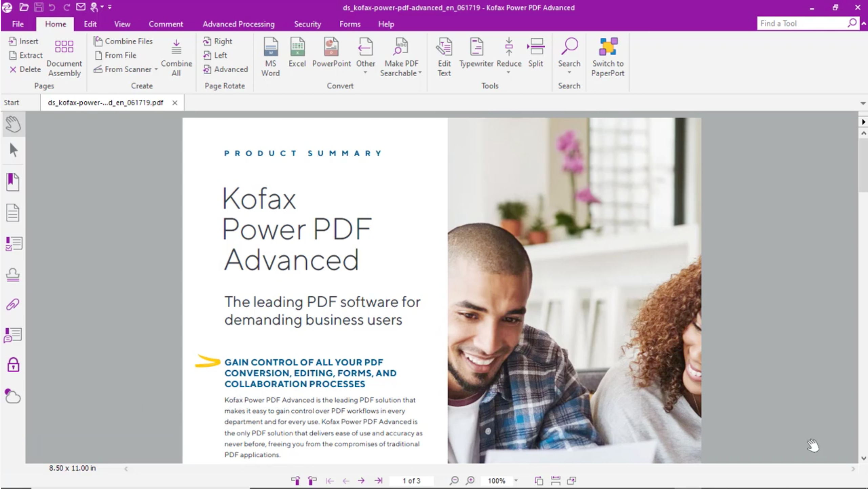This screenshot has height=489, width=868.
Task: Rotate page Right
Action: coord(218,41)
